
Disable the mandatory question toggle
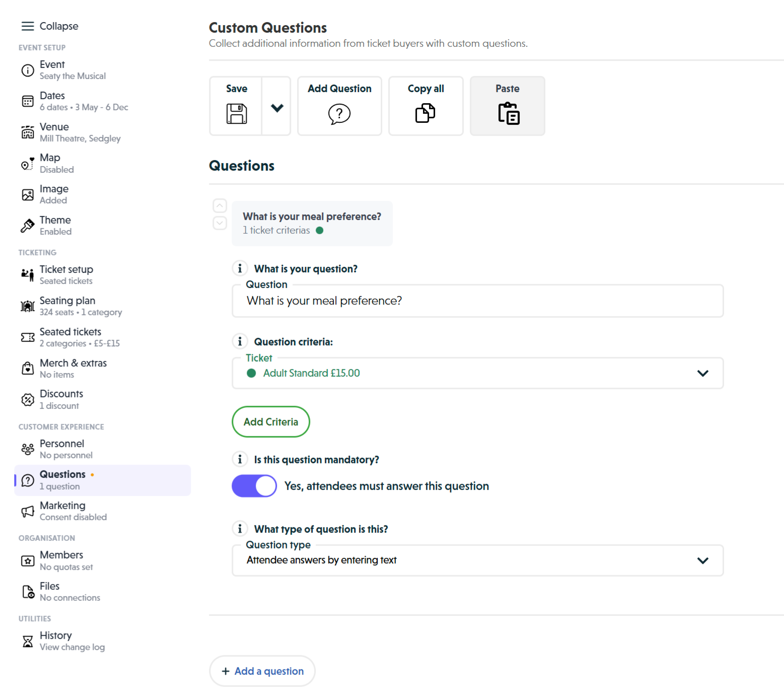254,486
